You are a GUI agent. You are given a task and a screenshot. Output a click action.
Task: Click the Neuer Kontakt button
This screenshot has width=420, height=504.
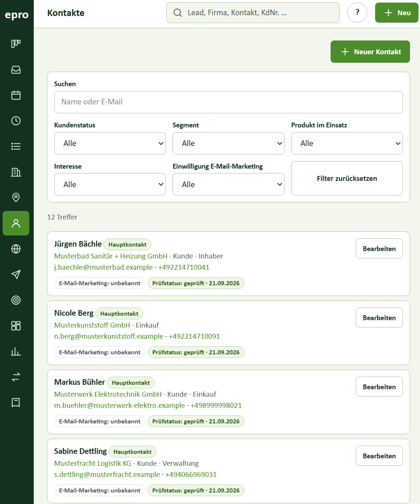tap(370, 52)
